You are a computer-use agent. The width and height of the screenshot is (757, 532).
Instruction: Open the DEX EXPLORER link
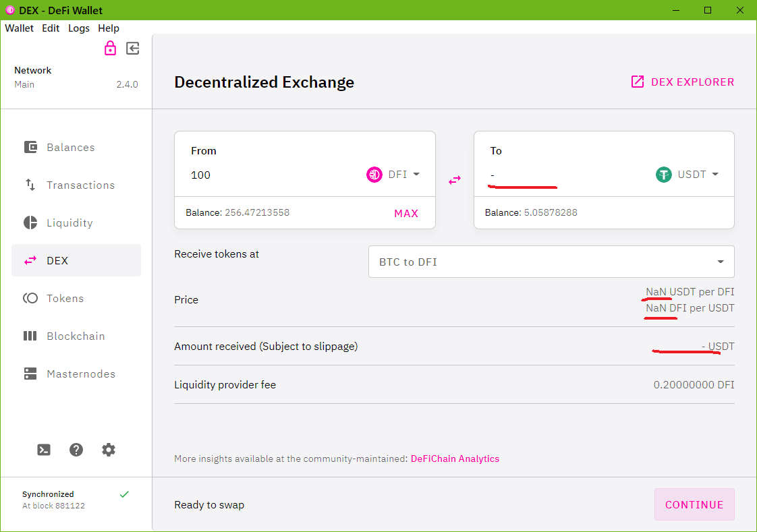[683, 82]
